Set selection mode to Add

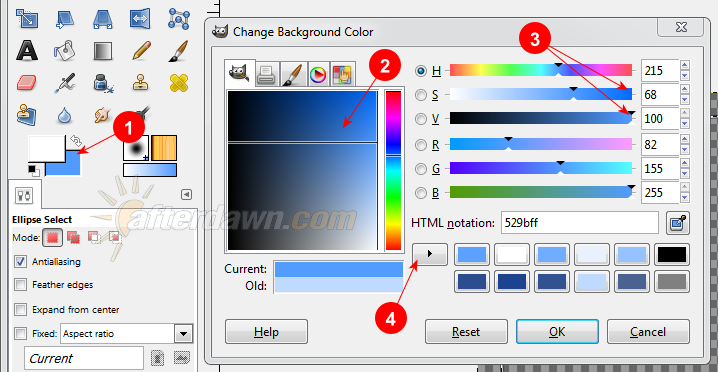73,237
